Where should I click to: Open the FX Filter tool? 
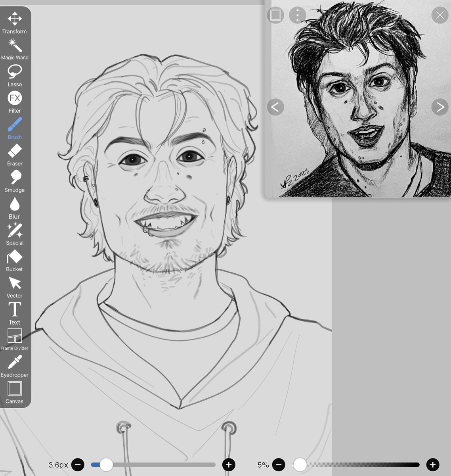[15, 102]
